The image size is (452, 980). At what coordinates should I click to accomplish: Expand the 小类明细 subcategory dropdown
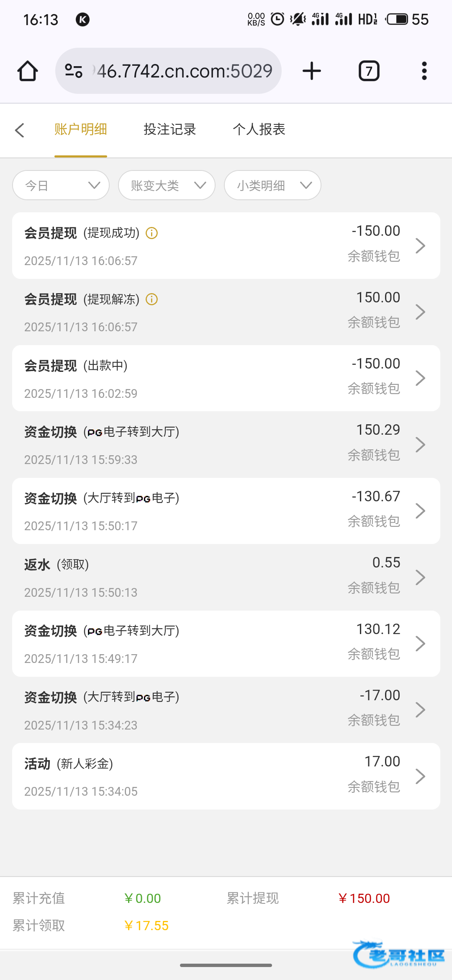272,185
